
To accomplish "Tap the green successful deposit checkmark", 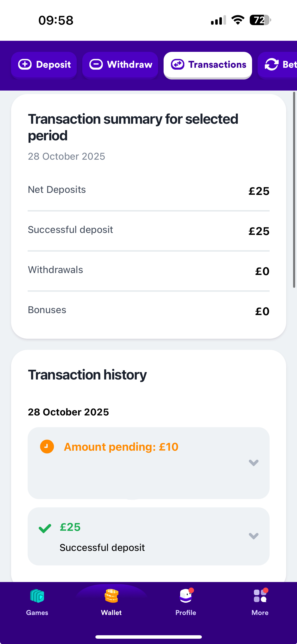I will pyautogui.click(x=45, y=528).
